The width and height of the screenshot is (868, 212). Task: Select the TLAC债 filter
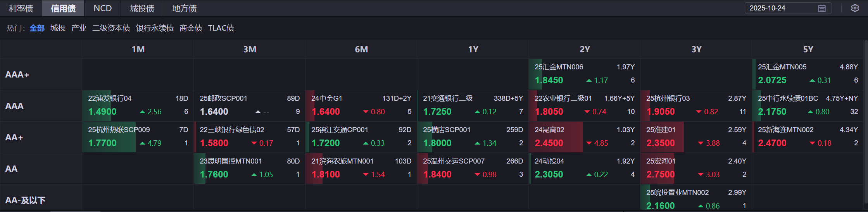coord(221,28)
